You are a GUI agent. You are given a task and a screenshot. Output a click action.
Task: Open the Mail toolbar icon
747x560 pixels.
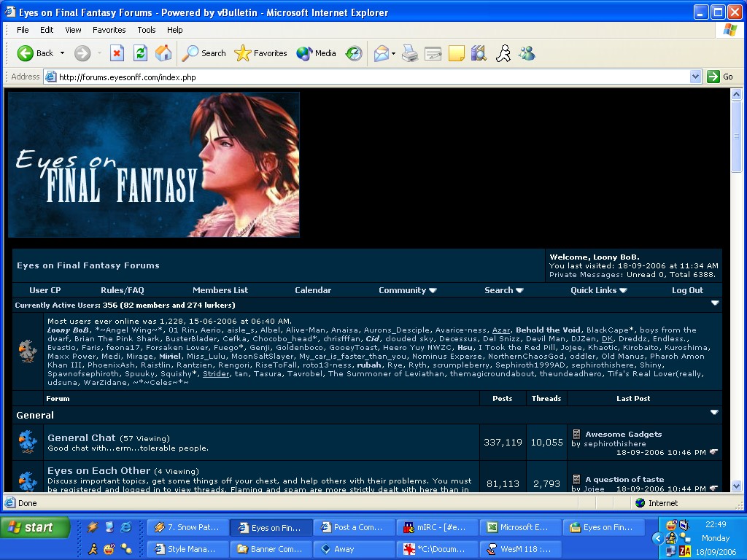(381, 52)
